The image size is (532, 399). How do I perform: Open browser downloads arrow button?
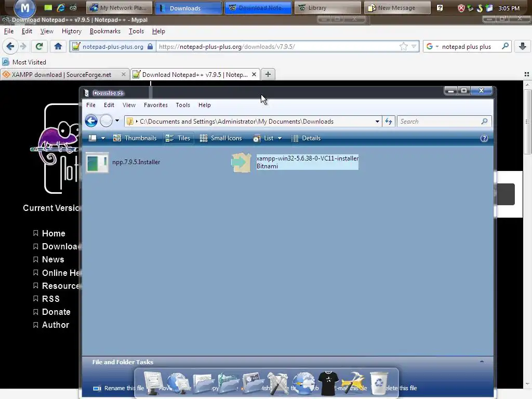(x=523, y=46)
